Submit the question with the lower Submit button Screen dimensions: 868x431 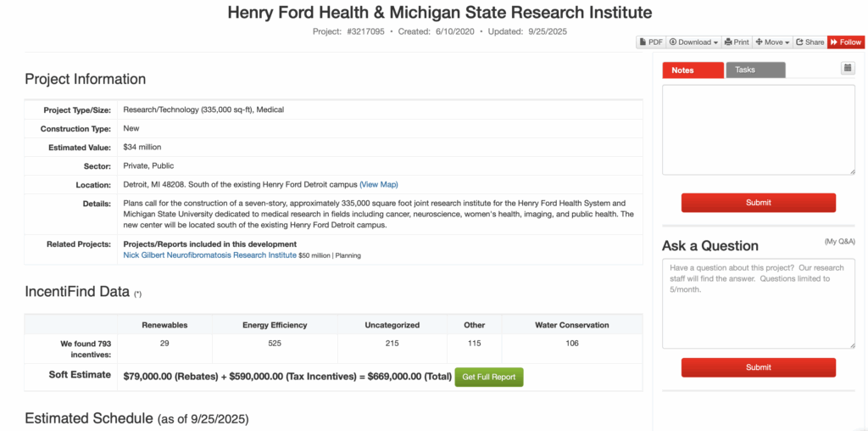[758, 367]
